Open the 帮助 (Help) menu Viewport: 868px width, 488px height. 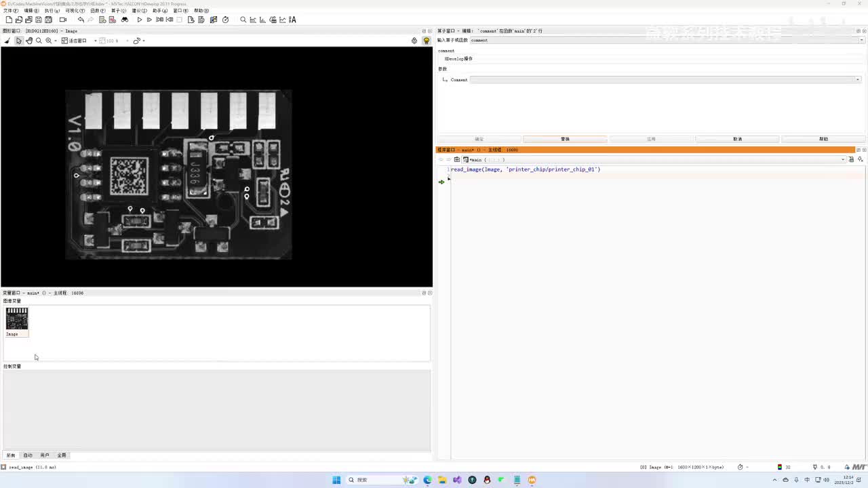[201, 11]
